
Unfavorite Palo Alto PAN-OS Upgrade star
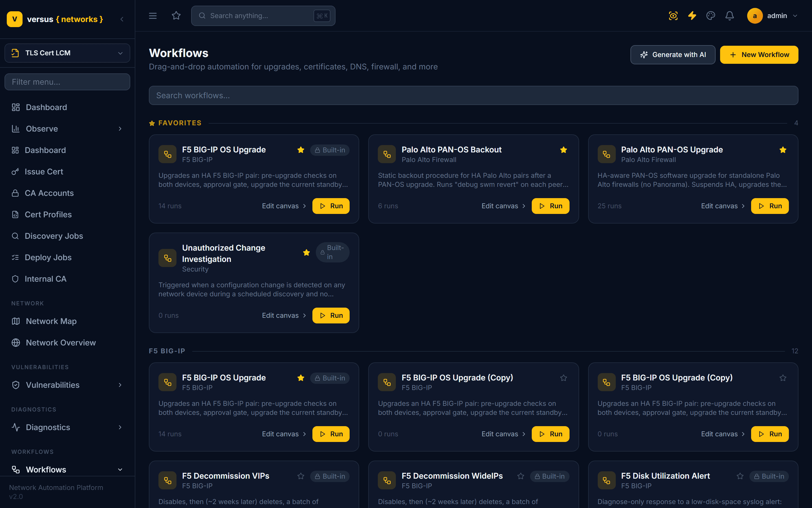click(x=783, y=150)
